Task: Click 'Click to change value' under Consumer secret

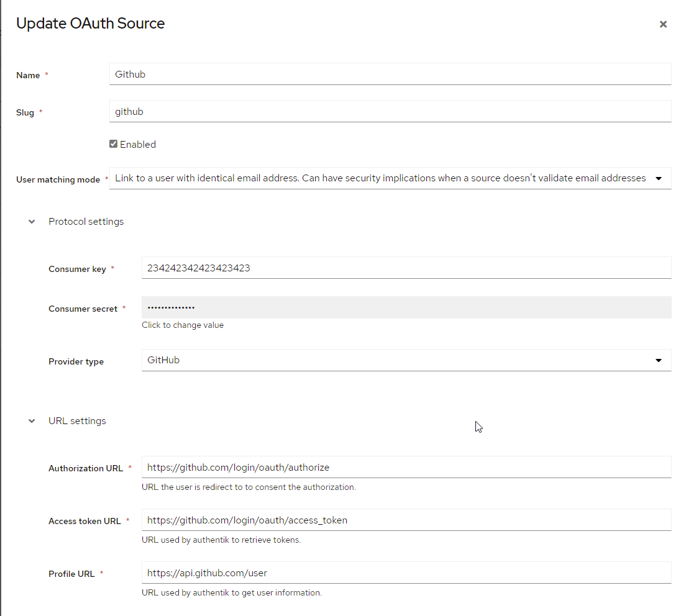Action: point(183,325)
